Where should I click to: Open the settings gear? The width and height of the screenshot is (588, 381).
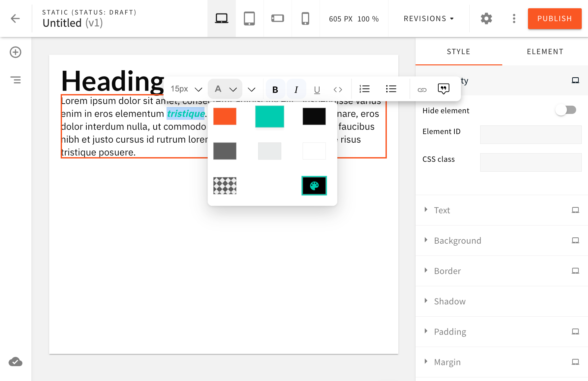(x=486, y=19)
